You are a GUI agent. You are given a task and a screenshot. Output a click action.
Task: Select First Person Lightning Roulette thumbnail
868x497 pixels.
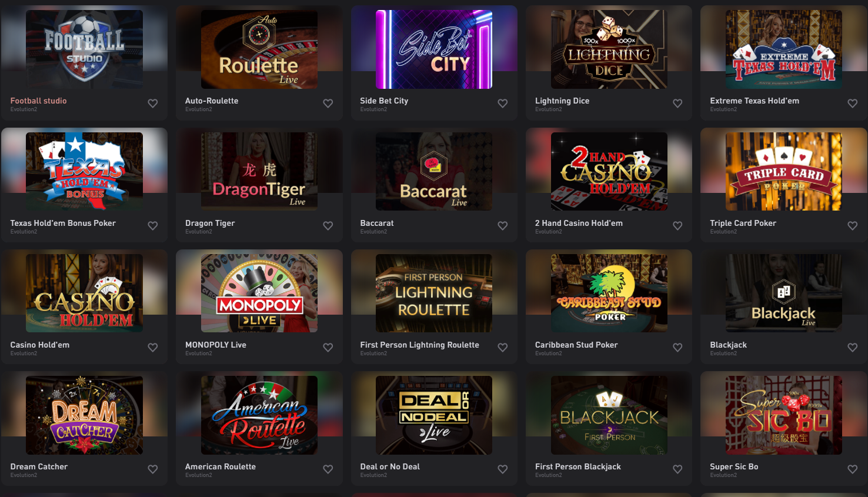(x=434, y=293)
